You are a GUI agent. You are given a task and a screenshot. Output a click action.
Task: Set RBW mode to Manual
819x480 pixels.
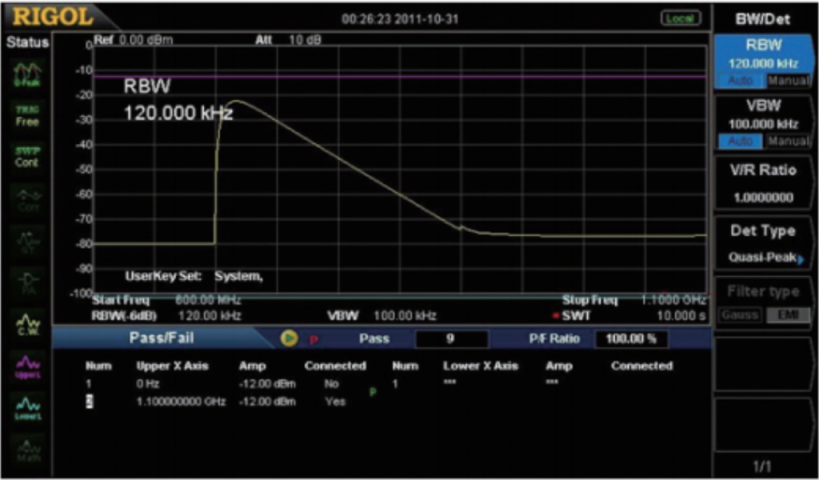click(x=788, y=80)
